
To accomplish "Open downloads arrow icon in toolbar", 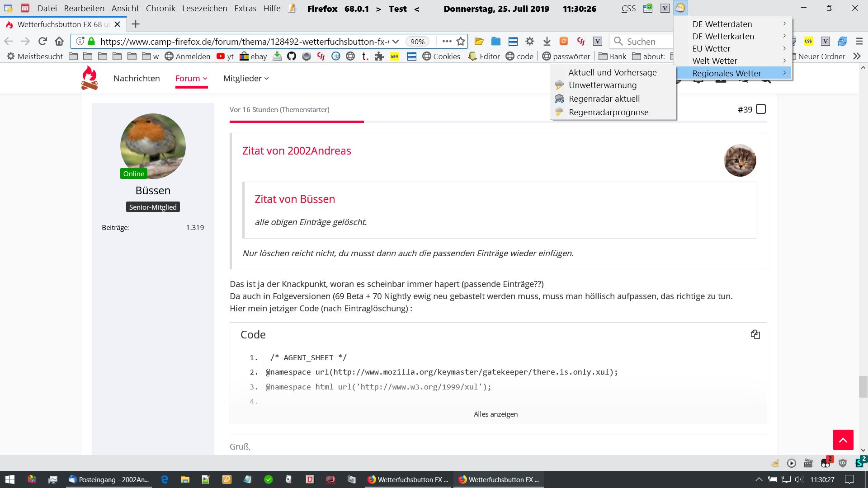I will tap(547, 41).
